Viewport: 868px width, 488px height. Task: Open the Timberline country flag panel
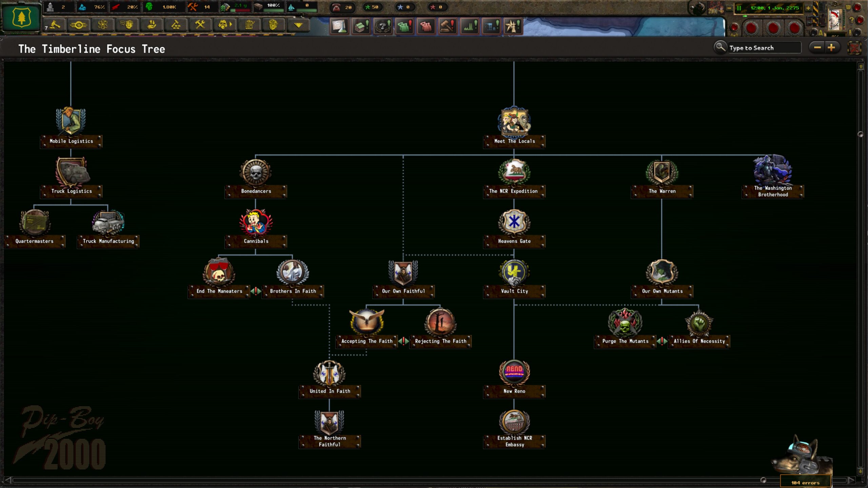pyautogui.click(x=21, y=18)
